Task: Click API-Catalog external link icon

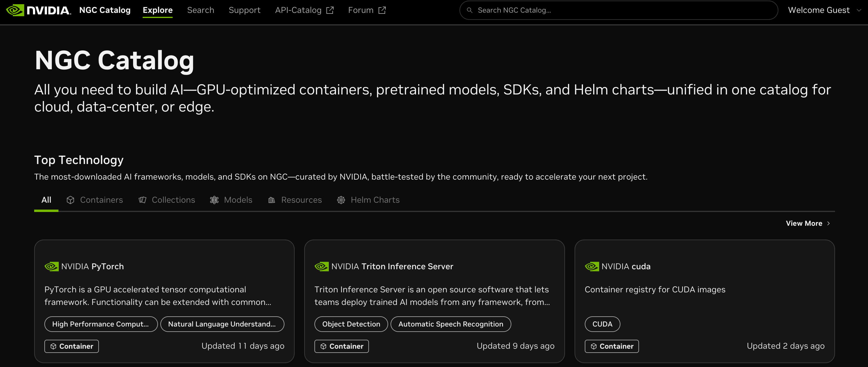Action: [330, 10]
